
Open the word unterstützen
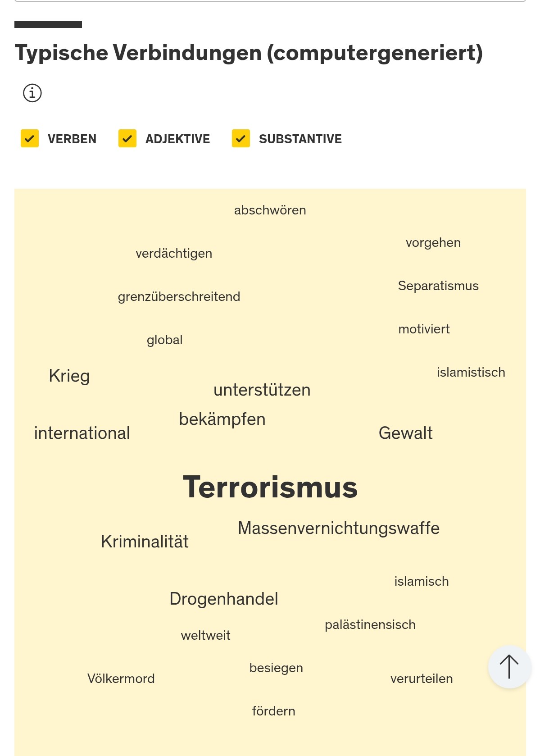(x=262, y=390)
